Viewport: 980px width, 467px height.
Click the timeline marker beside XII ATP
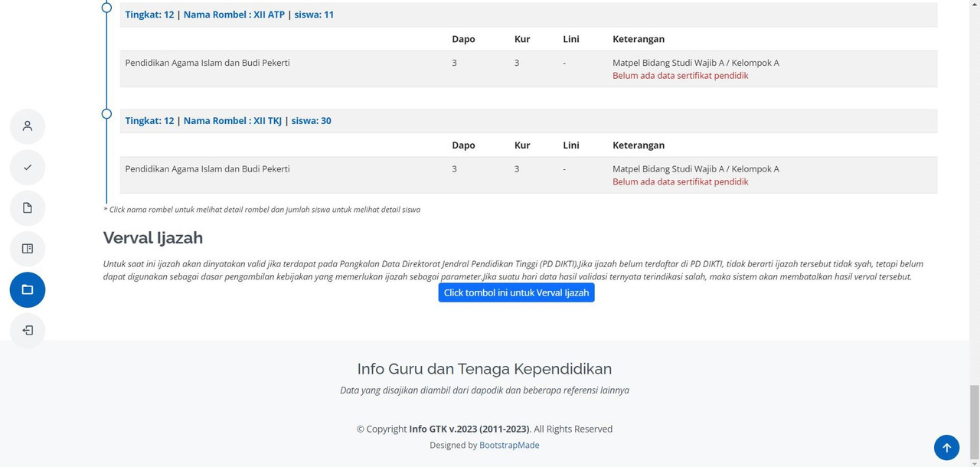[106, 8]
